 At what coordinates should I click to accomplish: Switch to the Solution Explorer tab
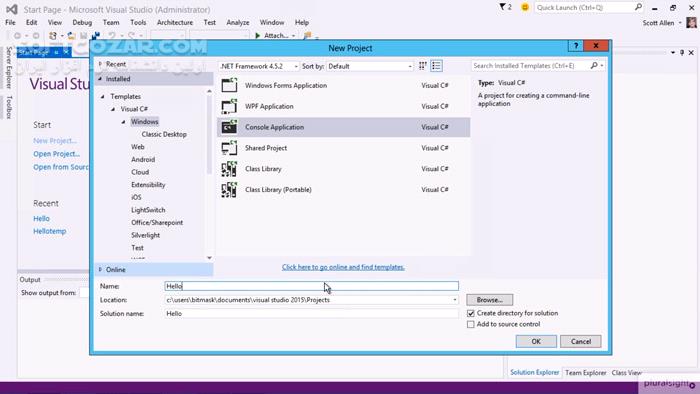coord(534,372)
